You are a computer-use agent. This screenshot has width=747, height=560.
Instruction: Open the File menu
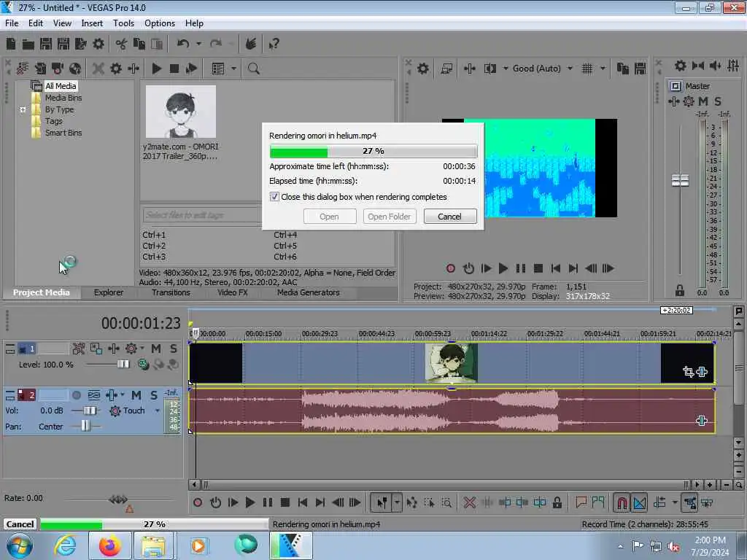coord(12,23)
